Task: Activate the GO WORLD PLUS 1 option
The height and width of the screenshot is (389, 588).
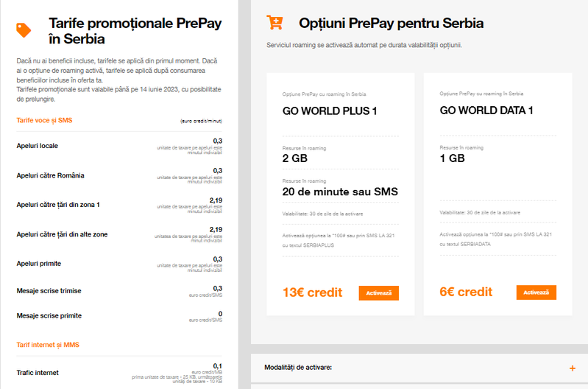Action: point(378,292)
